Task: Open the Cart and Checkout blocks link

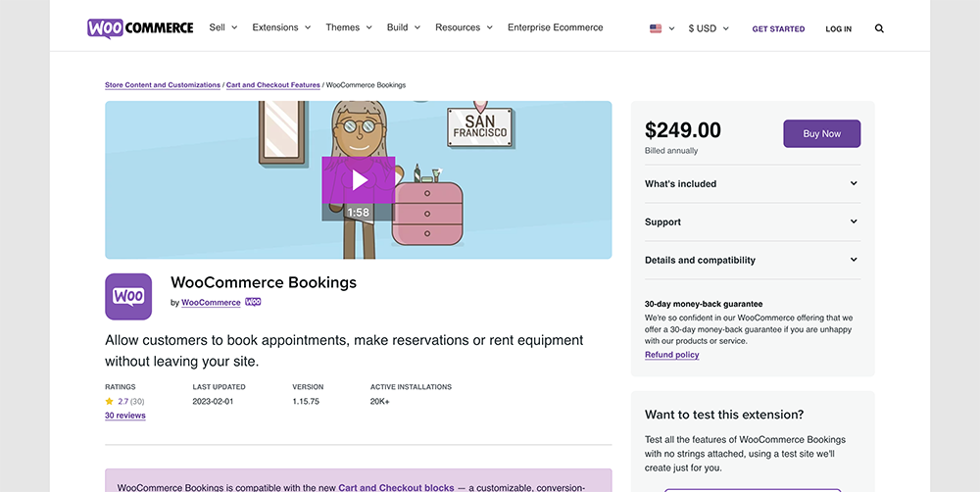Action: coord(396,487)
